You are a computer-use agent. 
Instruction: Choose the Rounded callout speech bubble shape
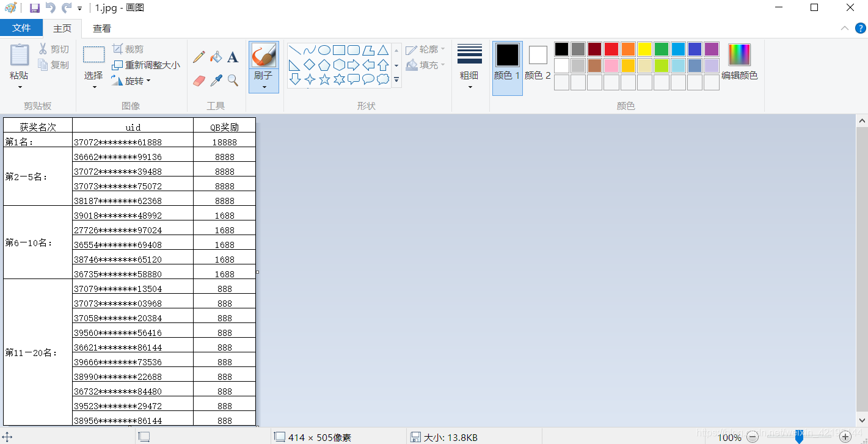pyautogui.click(x=354, y=79)
